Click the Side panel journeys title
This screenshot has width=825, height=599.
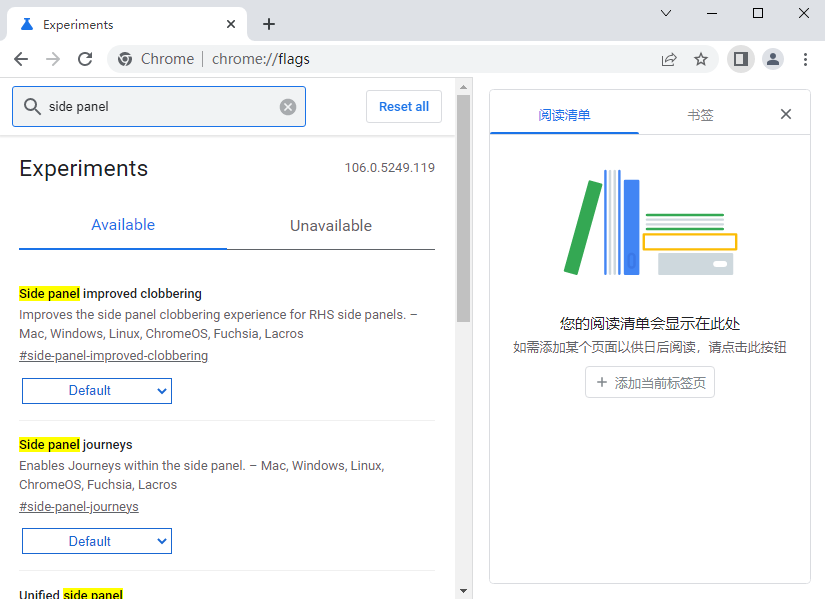pyautogui.click(x=76, y=445)
